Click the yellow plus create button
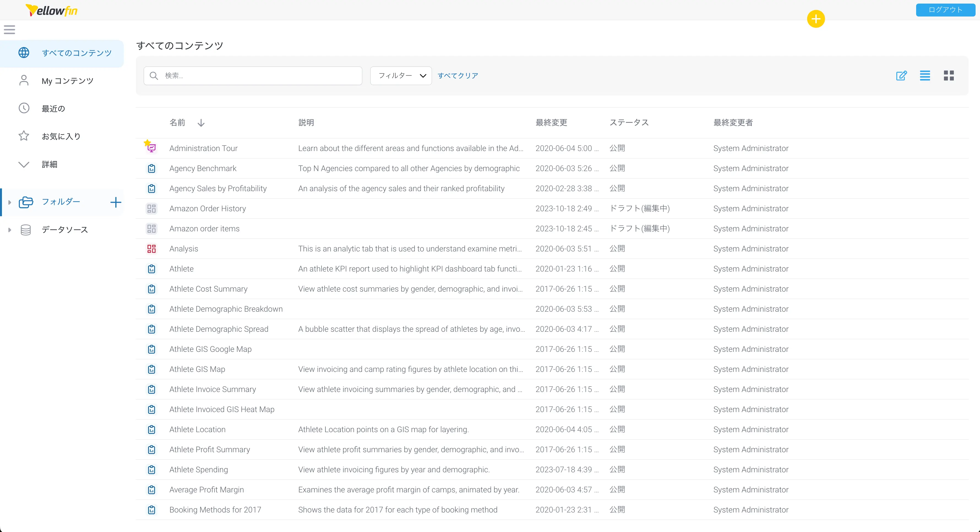980x532 pixels. pos(816,19)
